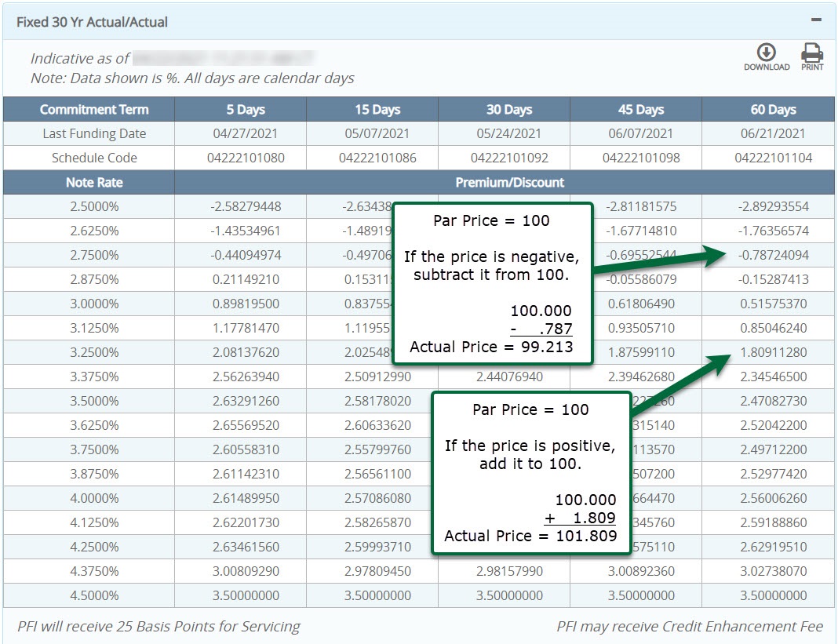Image resolution: width=838 pixels, height=644 pixels.
Task: Click the 30 Days last funding date 05/24/2021
Action: pos(508,133)
